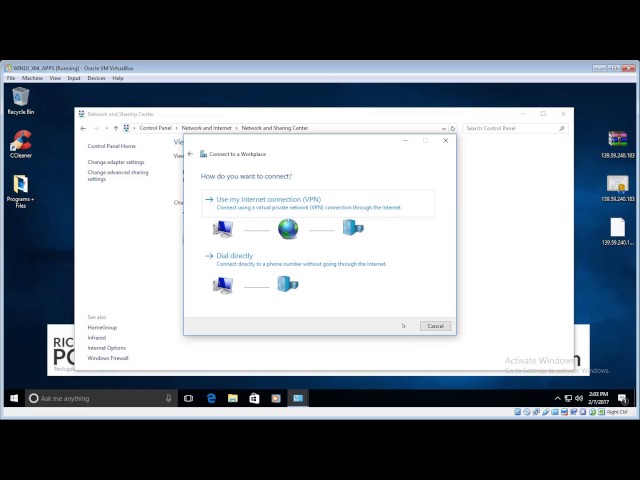Click the Control Panel breadcrumb
This screenshot has width=640, height=480.
tap(156, 128)
